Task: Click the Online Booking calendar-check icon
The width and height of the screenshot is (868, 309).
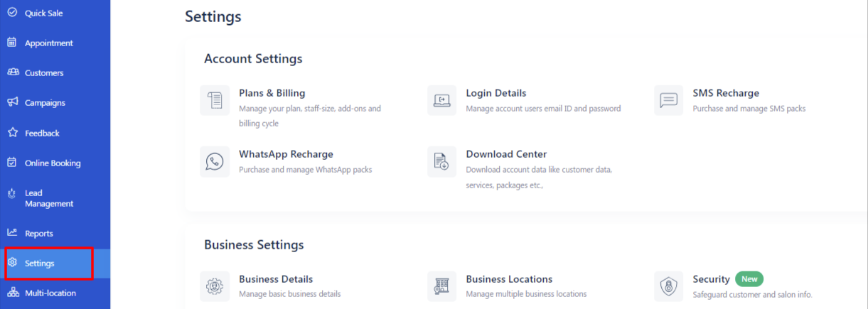Action: coord(12,163)
